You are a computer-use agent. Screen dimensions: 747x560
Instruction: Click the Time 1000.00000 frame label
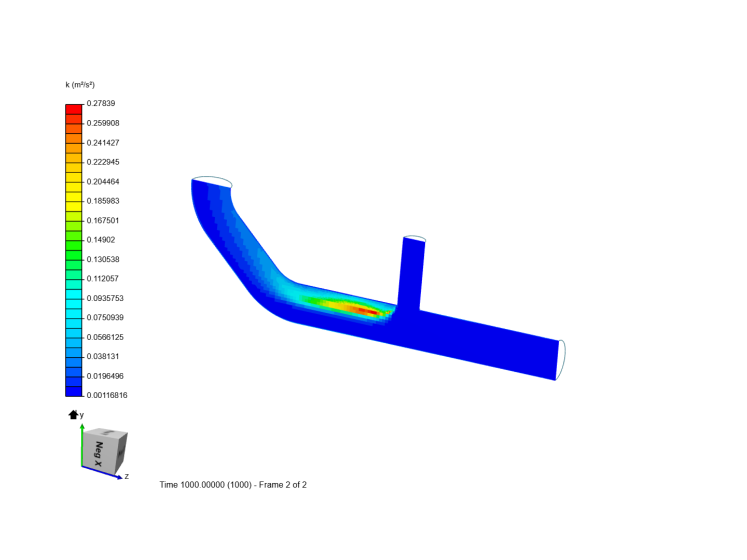click(233, 485)
